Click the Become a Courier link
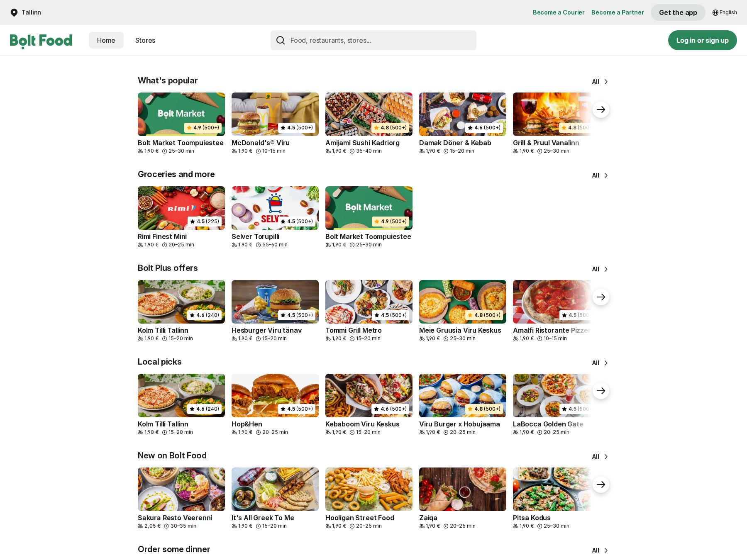Screen dimensions: 747x560 (559, 12)
